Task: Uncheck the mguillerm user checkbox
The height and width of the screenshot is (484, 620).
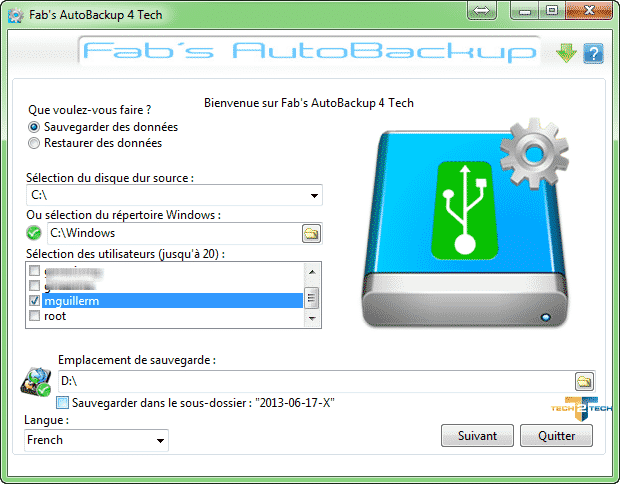Action: pos(34,301)
